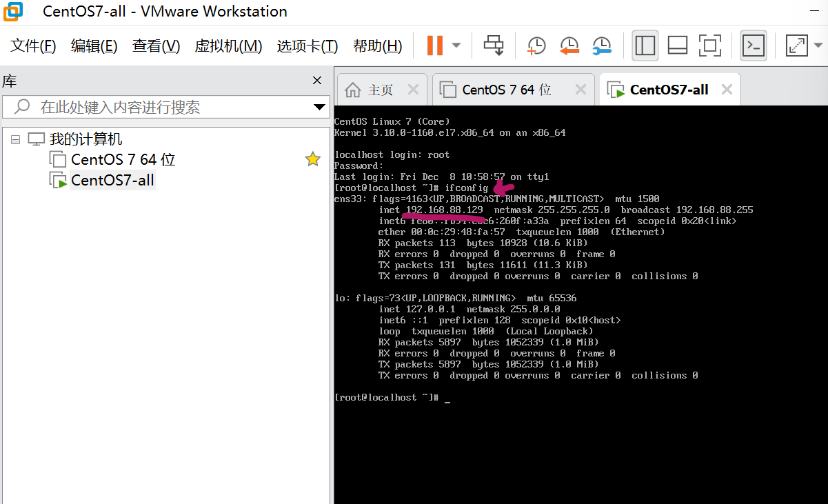The width and height of the screenshot is (828, 504).
Task: Toggle the console view icon
Action: (754, 46)
